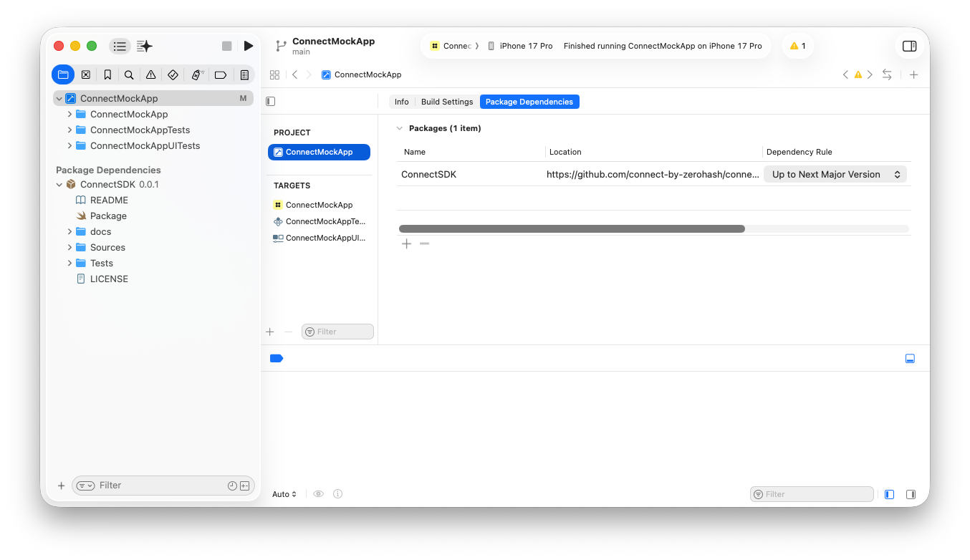Expand the Tests folder
Viewport: 970px width, 560px height.
click(x=69, y=264)
